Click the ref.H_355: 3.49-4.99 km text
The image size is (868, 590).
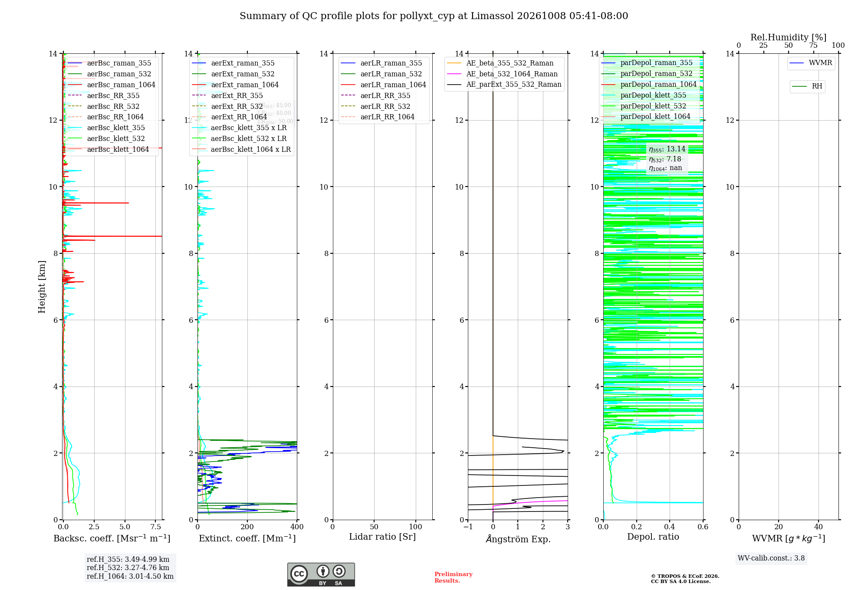point(128,559)
